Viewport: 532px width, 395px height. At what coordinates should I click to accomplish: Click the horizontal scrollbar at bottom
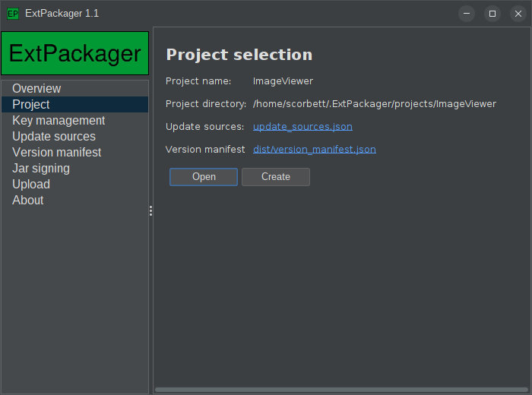341,390
